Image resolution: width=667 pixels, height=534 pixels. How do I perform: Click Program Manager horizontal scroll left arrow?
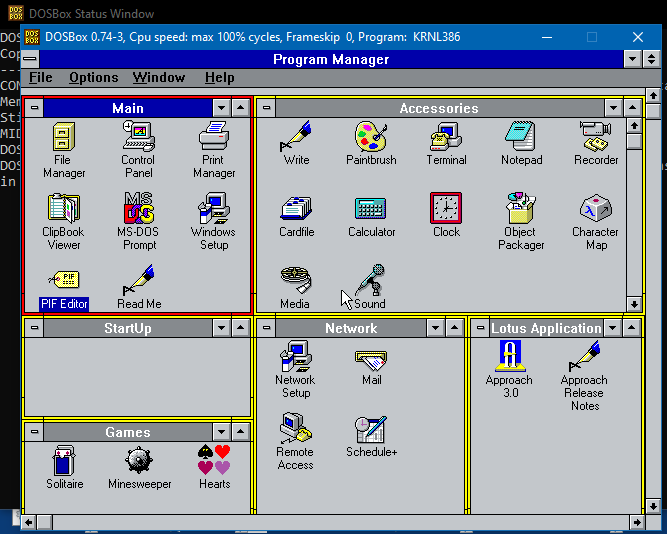[29, 522]
